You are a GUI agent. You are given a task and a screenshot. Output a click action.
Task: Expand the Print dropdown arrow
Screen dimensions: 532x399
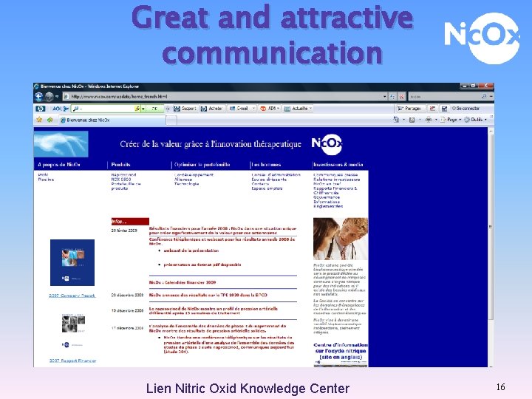[x=436, y=120]
